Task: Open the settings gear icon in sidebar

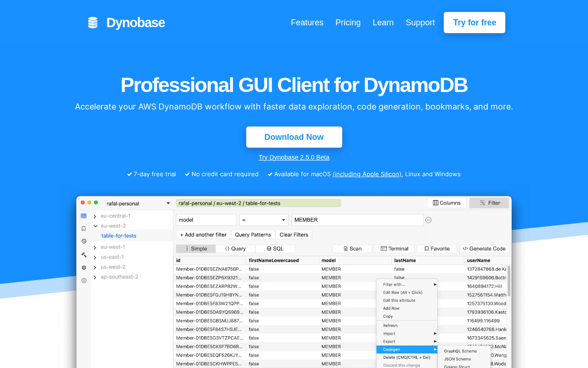Action: click(84, 280)
